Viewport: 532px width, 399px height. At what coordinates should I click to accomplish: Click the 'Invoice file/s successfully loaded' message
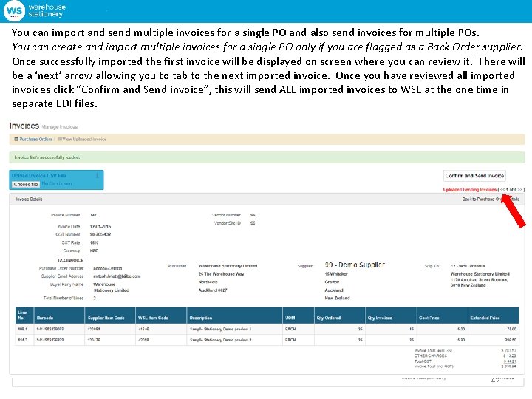pyautogui.click(x=47, y=157)
